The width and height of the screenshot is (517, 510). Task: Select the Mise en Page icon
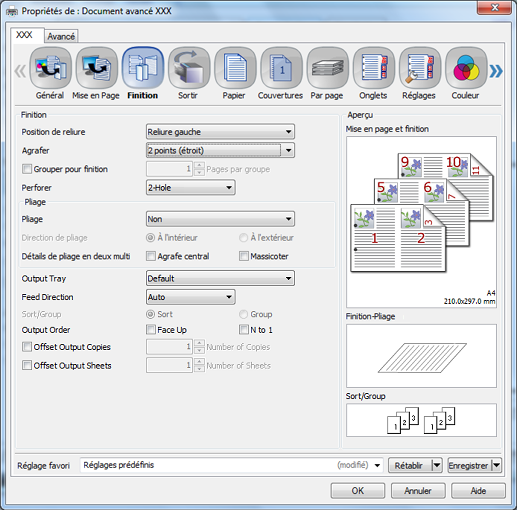click(97, 68)
